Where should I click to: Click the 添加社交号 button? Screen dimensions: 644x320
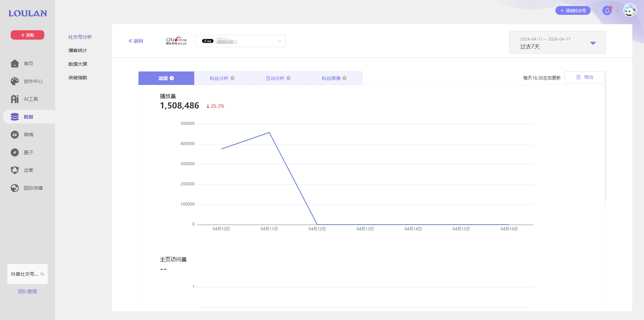(573, 11)
